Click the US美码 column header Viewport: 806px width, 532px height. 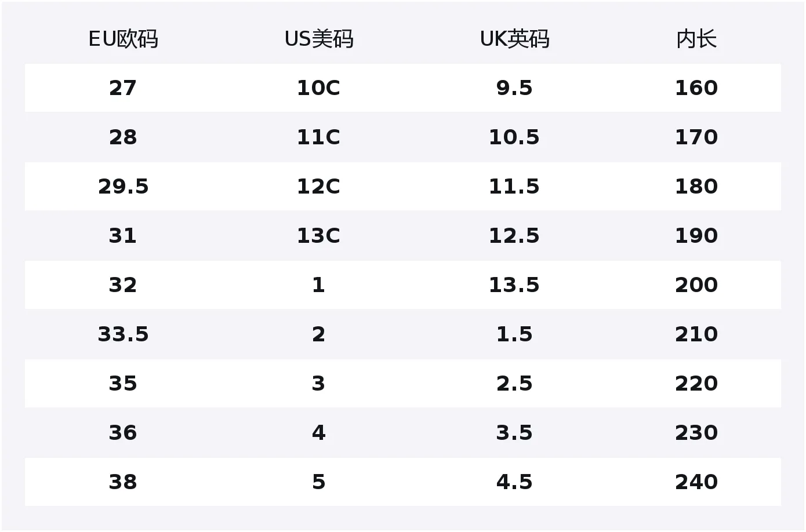[x=318, y=39]
